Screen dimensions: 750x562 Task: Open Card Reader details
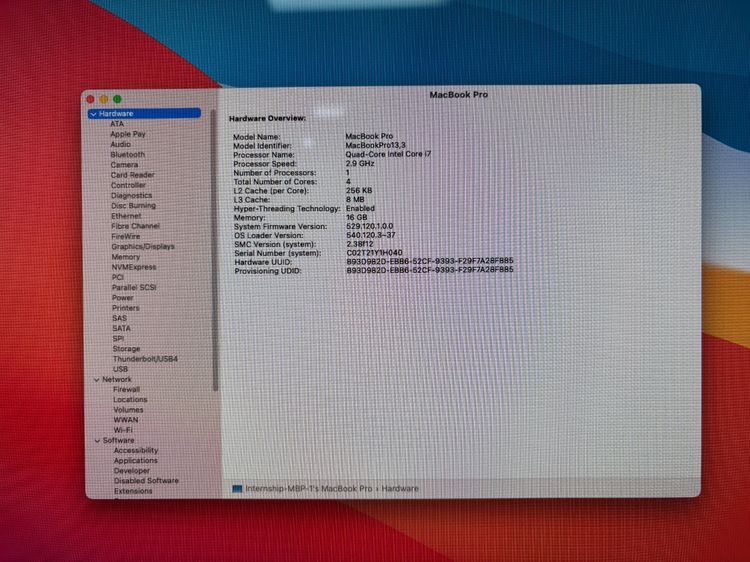tap(132, 175)
